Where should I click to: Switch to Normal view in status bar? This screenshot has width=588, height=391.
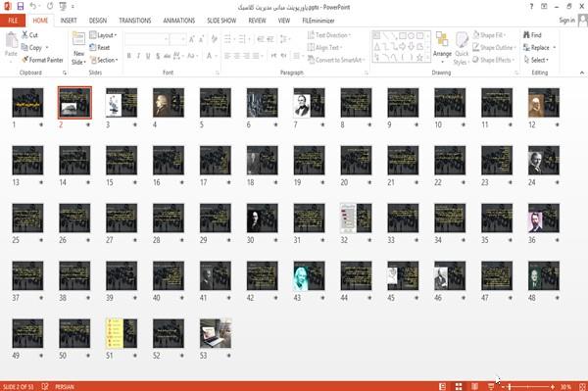coord(443,386)
